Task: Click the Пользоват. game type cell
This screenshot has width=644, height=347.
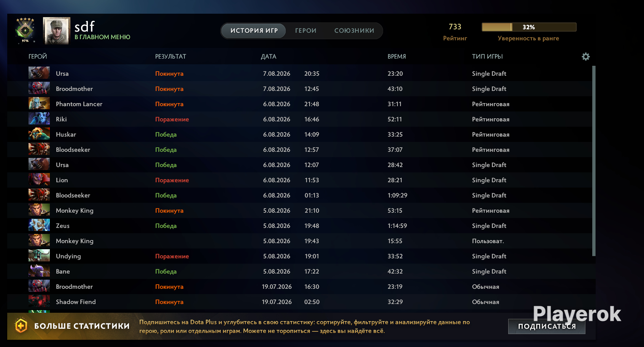Action: pos(488,241)
